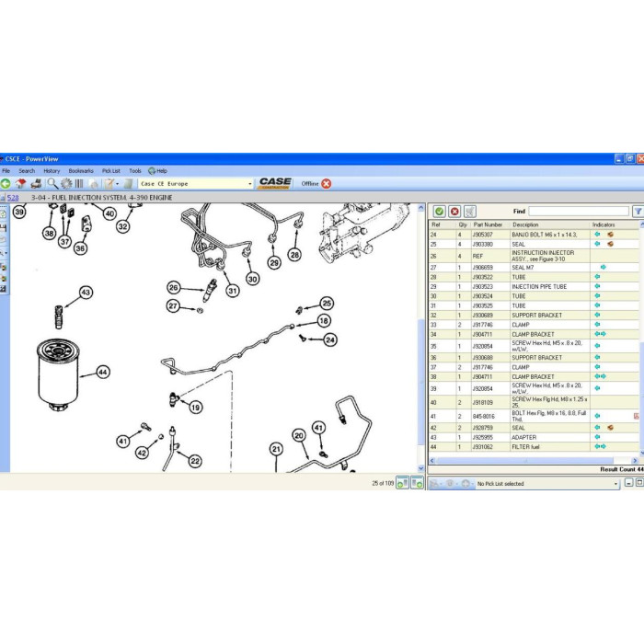Click the blue arrow indicator on FILTER fuel row
644x644 pixels.
click(x=600, y=446)
